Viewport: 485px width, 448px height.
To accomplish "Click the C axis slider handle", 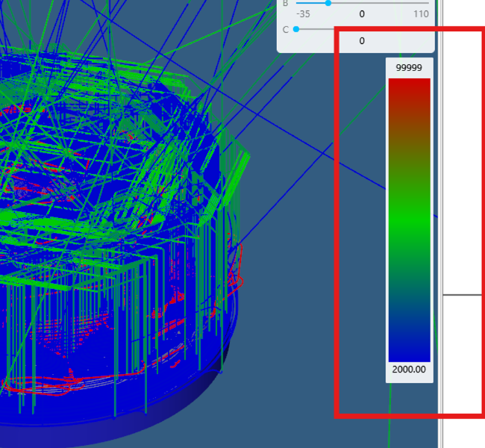I will click(x=296, y=29).
